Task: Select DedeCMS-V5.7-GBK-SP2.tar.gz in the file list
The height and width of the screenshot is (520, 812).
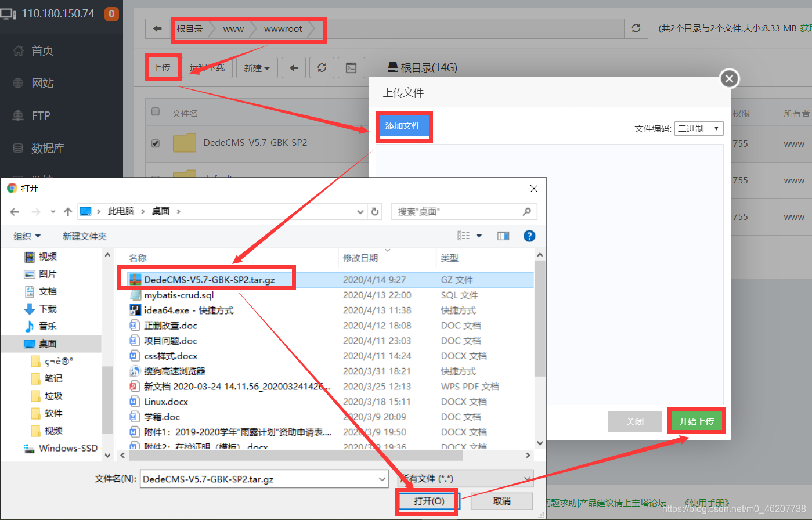Action: coord(210,280)
